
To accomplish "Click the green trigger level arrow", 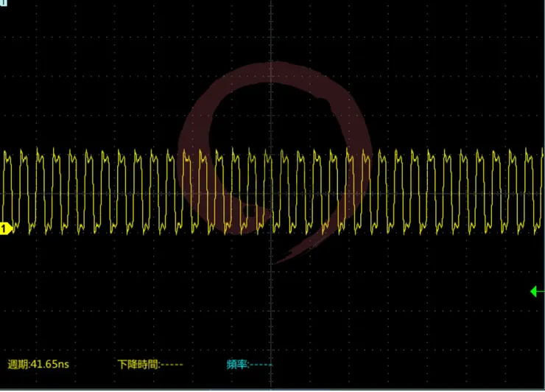I will 537,292.
